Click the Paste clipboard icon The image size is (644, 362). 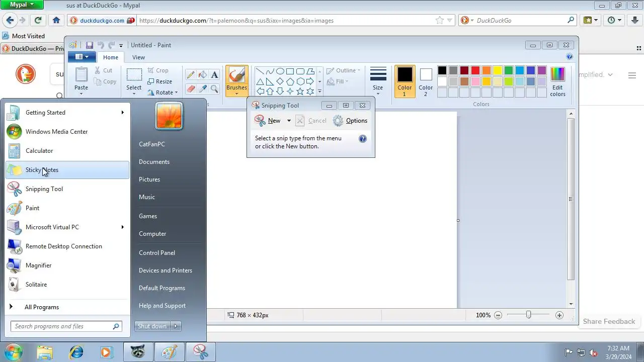81,74
